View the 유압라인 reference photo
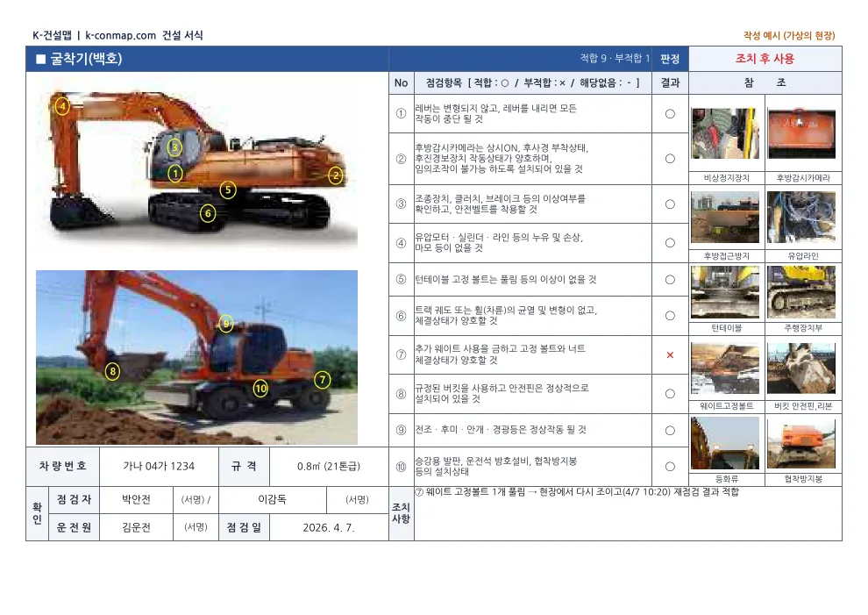 [801, 218]
